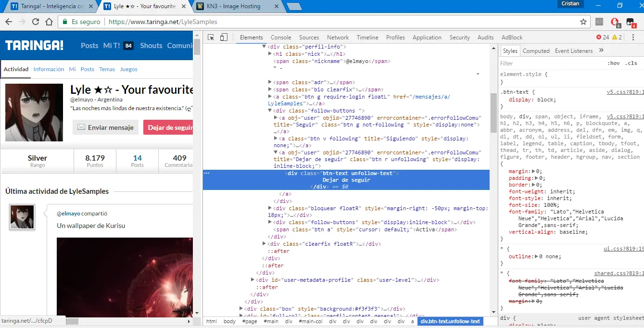Click the green secure padlock icon
Screen dimensions: 644x328
tap(65, 22)
